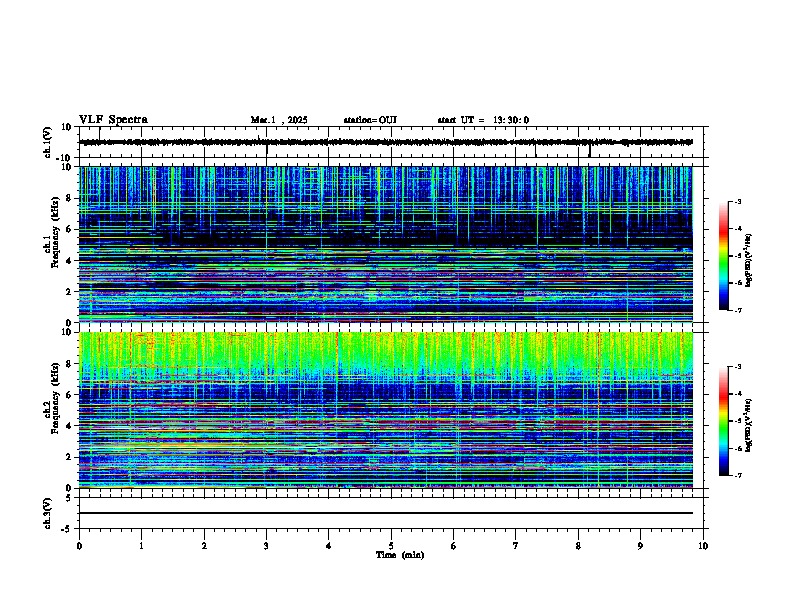Click the ch.2 spectrogram color scale bar
The width and height of the screenshot is (792, 612).
724,421
